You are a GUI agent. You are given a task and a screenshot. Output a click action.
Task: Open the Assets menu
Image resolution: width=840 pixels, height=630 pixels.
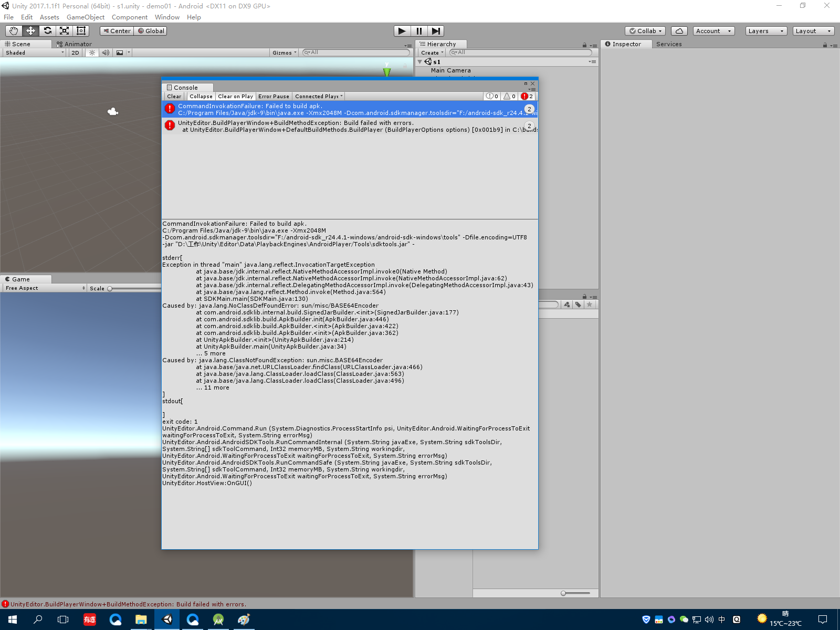coord(49,17)
